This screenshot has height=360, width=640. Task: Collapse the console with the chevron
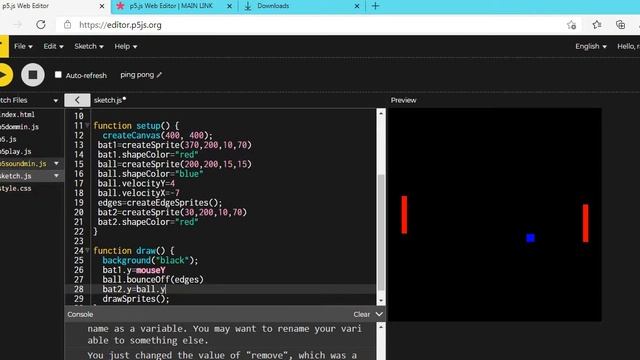click(x=379, y=314)
